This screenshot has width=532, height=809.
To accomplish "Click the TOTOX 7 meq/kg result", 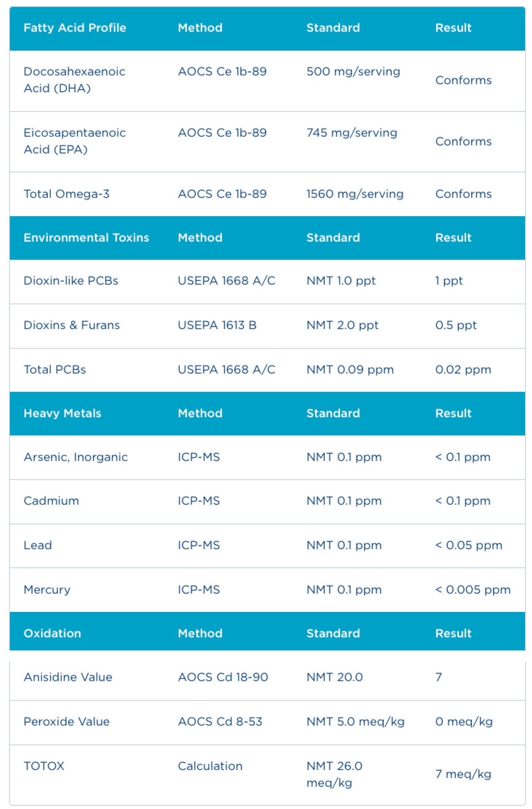I will 463,774.
